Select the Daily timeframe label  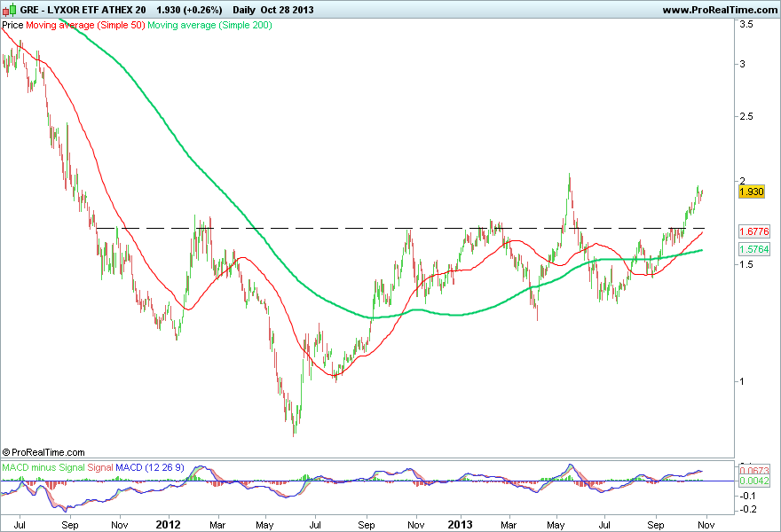(244, 10)
